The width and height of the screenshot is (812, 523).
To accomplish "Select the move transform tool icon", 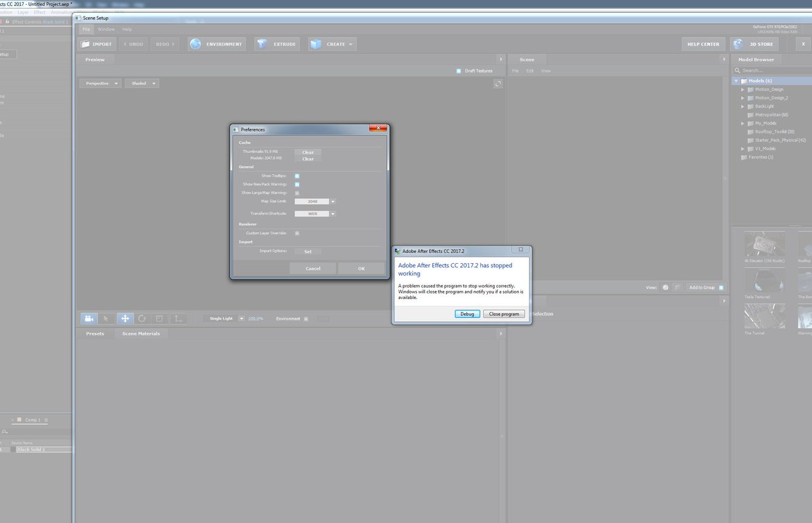I will tap(125, 318).
